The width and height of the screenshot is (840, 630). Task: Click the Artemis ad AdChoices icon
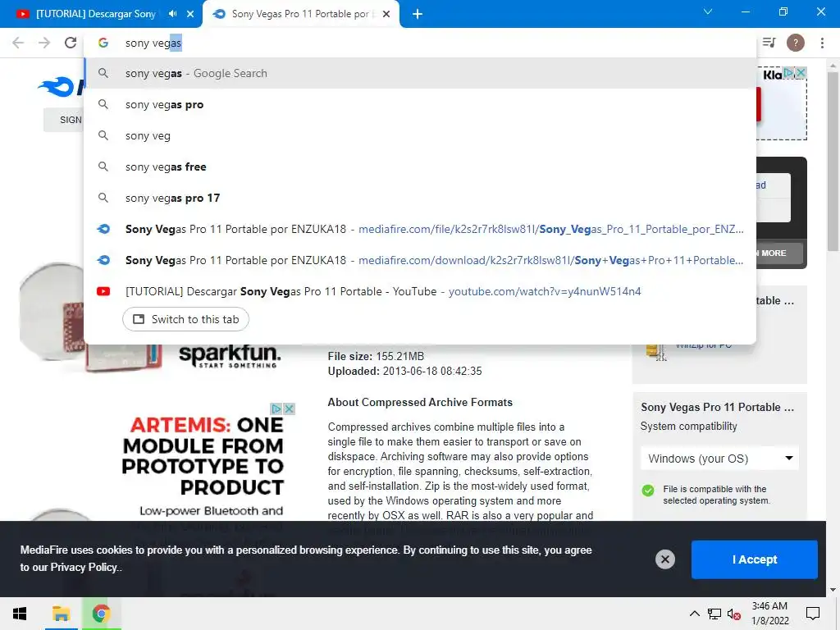[276, 409]
